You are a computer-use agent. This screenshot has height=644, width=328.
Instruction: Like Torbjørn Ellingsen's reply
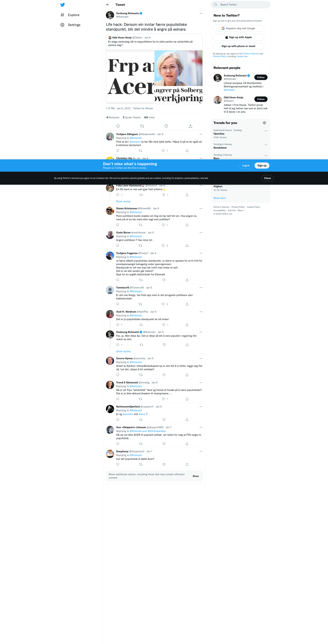pos(163,151)
